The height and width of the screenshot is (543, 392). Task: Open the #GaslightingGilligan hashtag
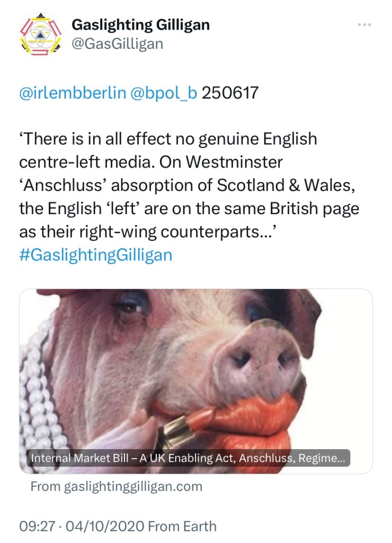point(96,255)
